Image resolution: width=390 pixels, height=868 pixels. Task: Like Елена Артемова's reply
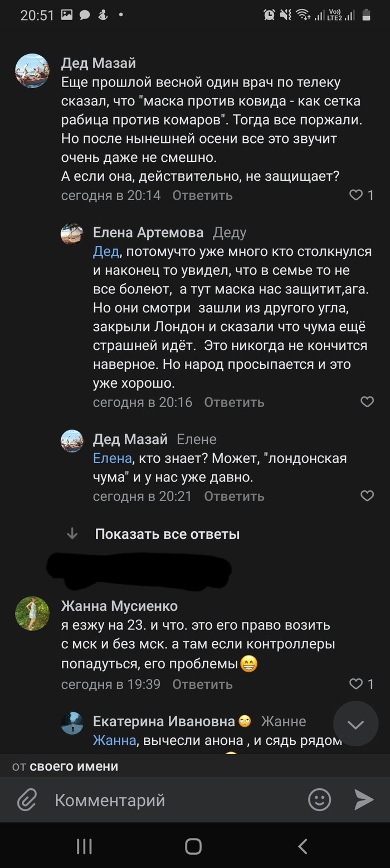click(367, 402)
